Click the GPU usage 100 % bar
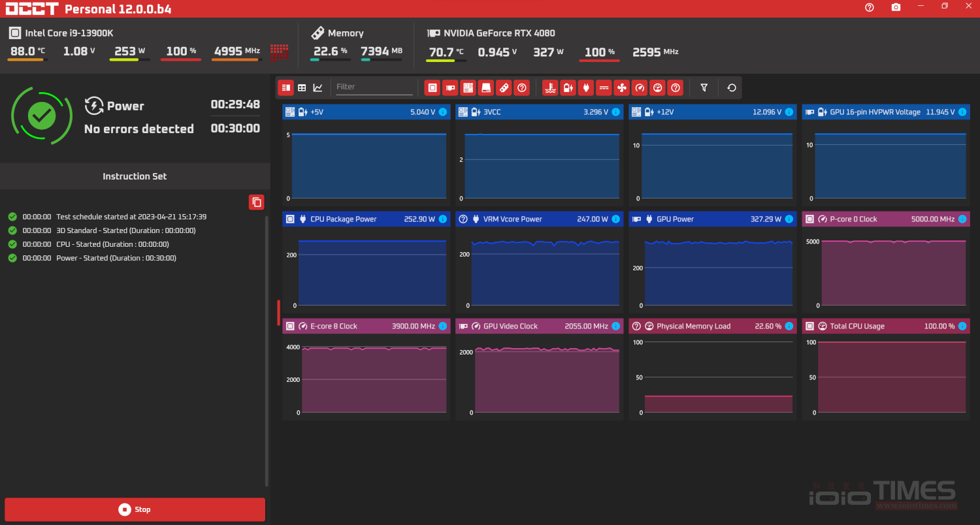This screenshot has height=525, width=980. point(599,60)
